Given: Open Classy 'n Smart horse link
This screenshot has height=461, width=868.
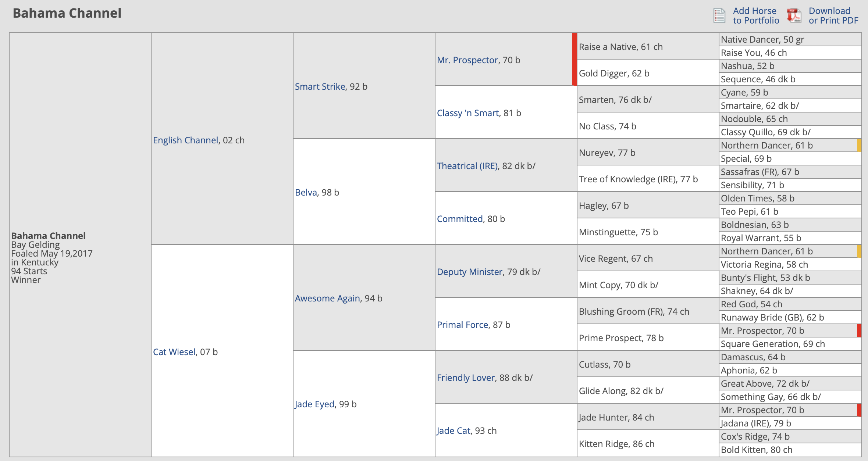Looking at the screenshot, I should point(467,113).
